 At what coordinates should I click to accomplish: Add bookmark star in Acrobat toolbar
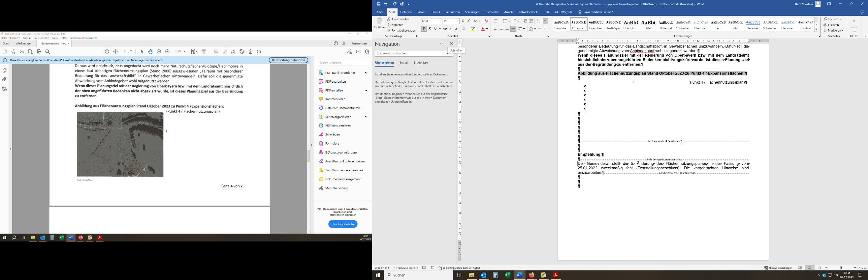pyautogui.click(x=14, y=51)
